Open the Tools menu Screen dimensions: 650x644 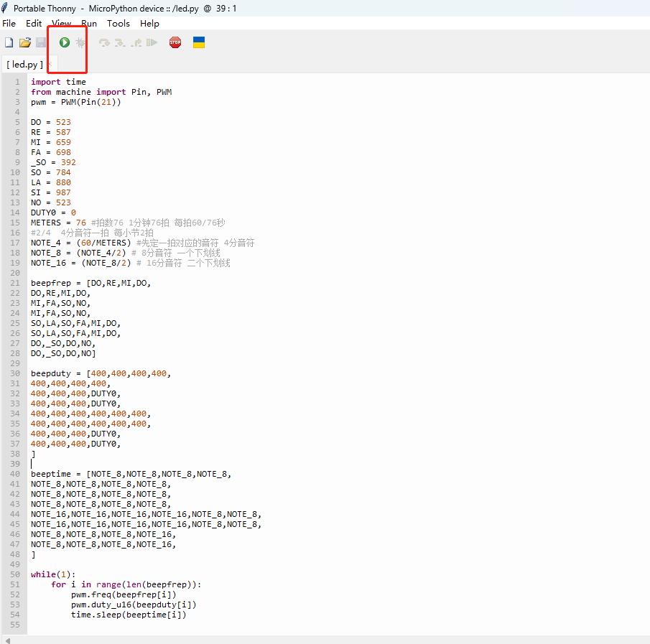tap(119, 24)
